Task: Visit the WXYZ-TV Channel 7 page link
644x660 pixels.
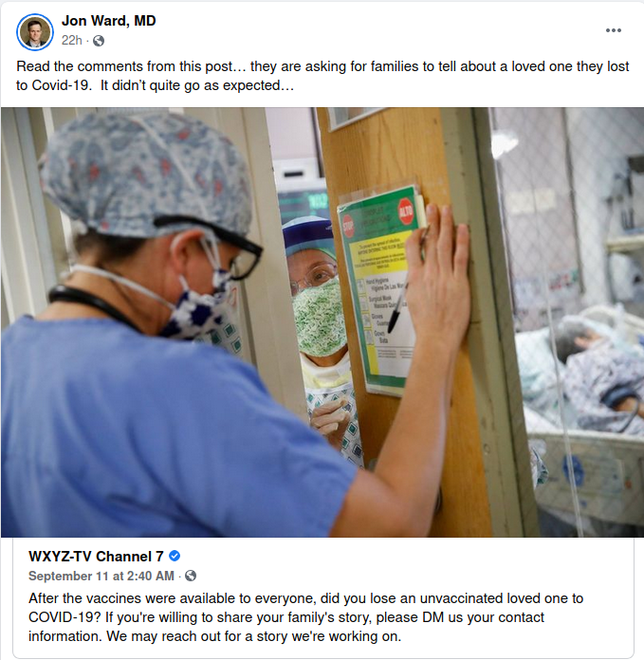Action: point(96,557)
